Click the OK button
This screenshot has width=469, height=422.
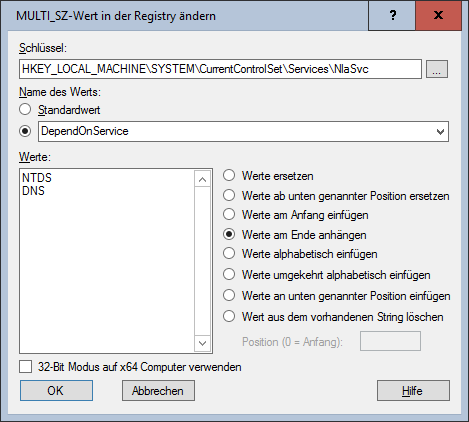point(56,390)
